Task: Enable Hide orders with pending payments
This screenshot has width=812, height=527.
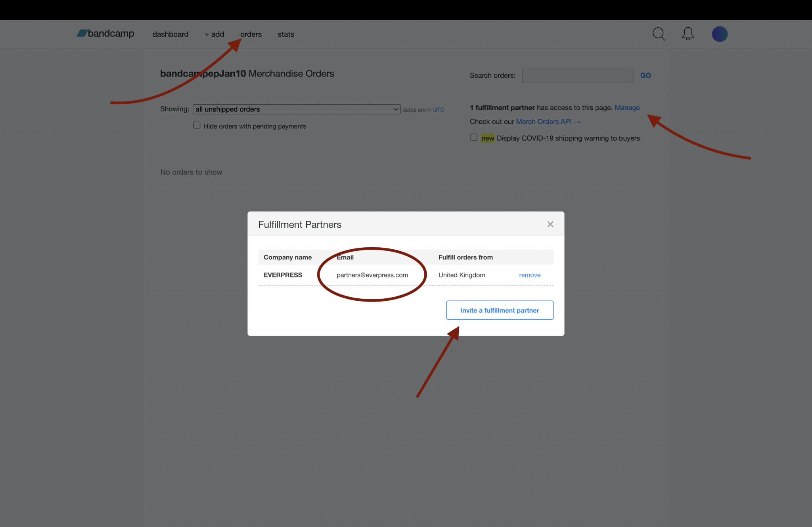Action: 197,125
